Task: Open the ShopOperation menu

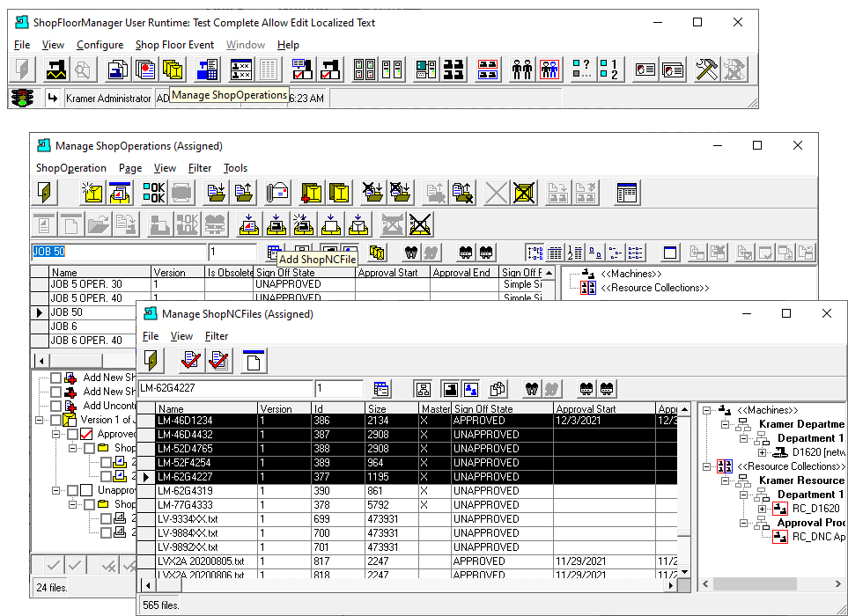Action: (70, 168)
